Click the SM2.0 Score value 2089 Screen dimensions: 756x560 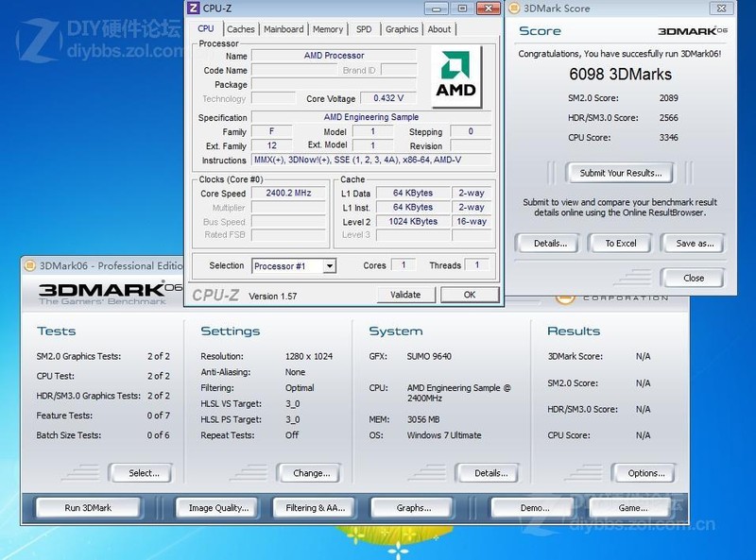pos(668,98)
